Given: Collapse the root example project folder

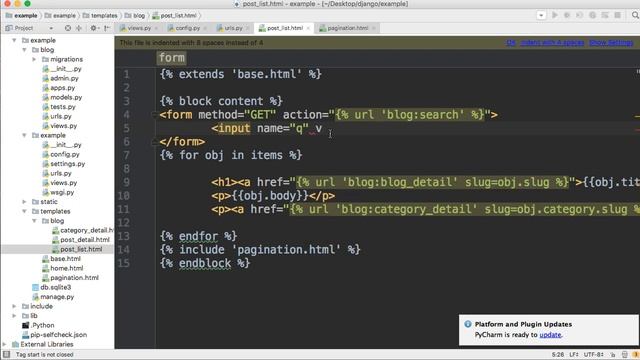Looking at the screenshot, I should click(14, 40).
